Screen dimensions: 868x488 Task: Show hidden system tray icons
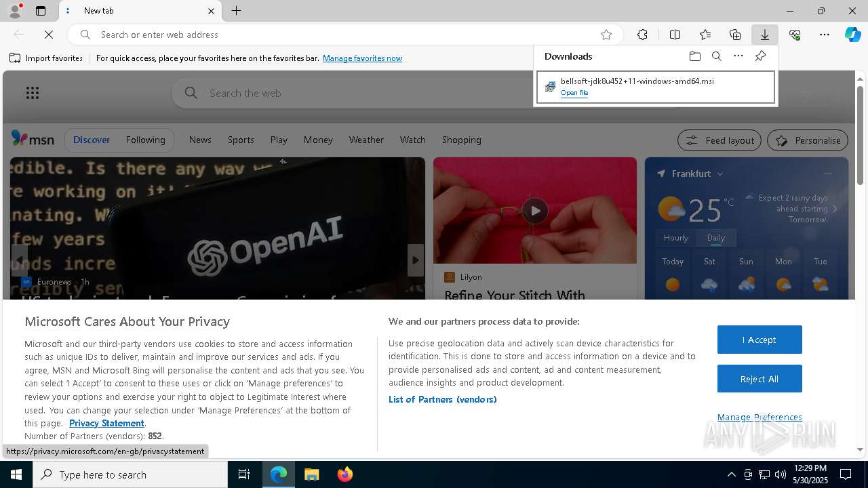click(731, 474)
